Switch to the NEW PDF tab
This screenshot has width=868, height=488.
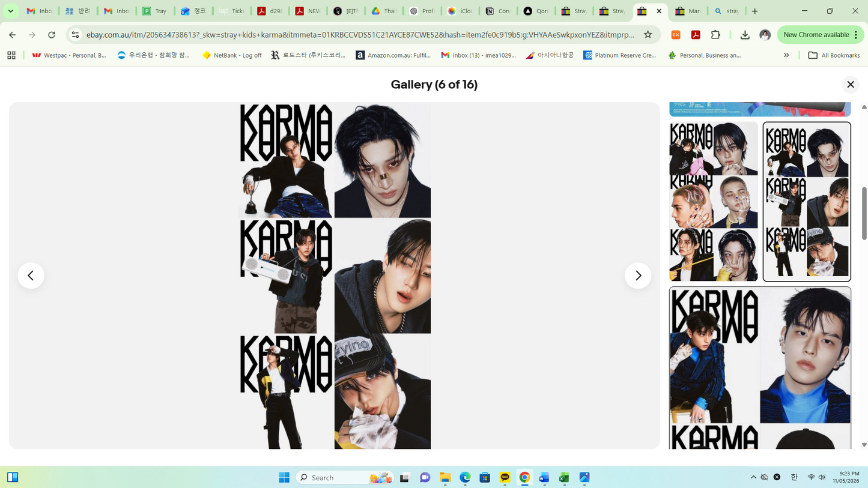click(308, 11)
